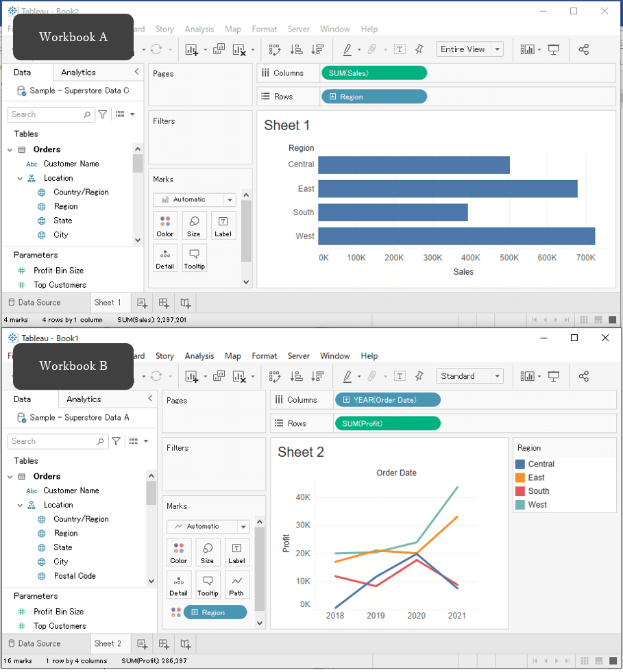This screenshot has width=623, height=672.
Task: Add new worksheet tab in Workbook A
Action: tap(142, 303)
